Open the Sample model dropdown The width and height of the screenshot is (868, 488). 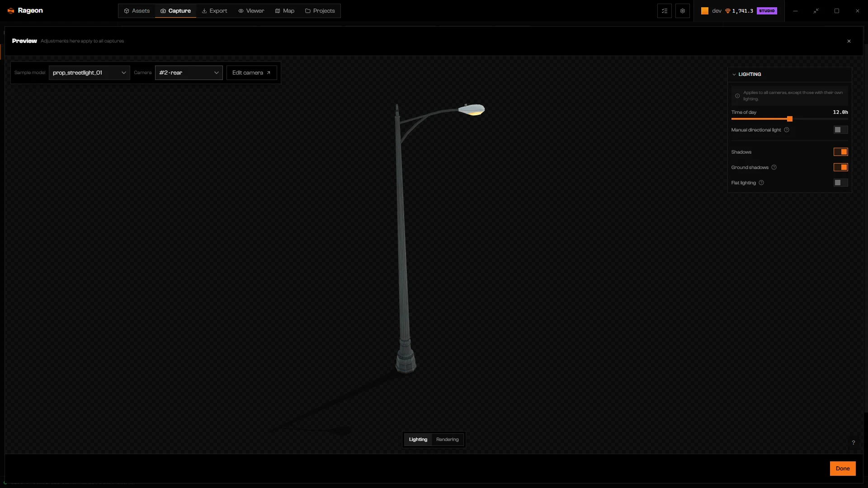coord(89,73)
